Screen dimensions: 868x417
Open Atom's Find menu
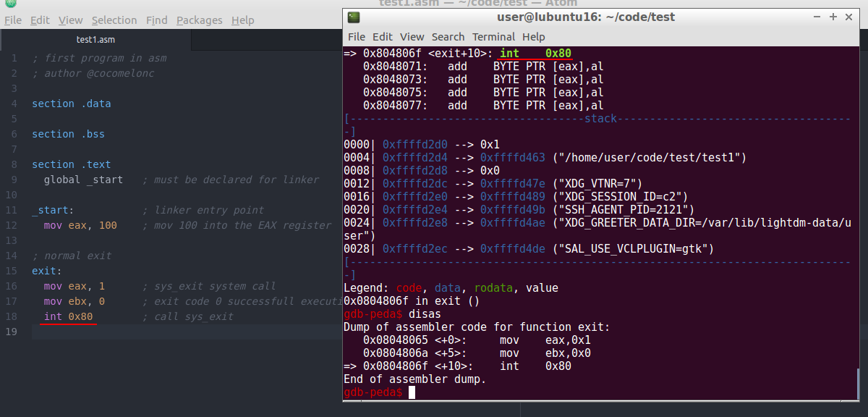(157, 20)
